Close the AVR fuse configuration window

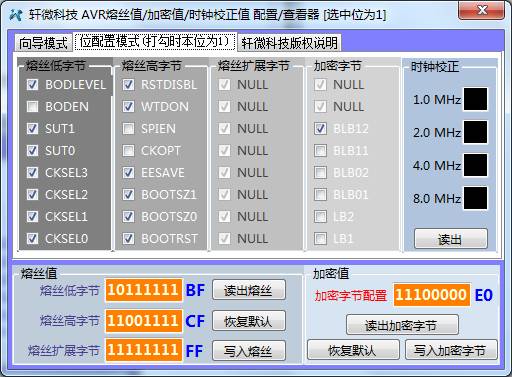pyautogui.click(x=482, y=10)
